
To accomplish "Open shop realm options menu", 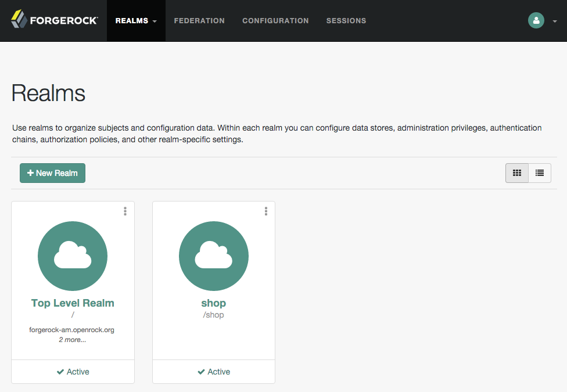I will (266, 211).
